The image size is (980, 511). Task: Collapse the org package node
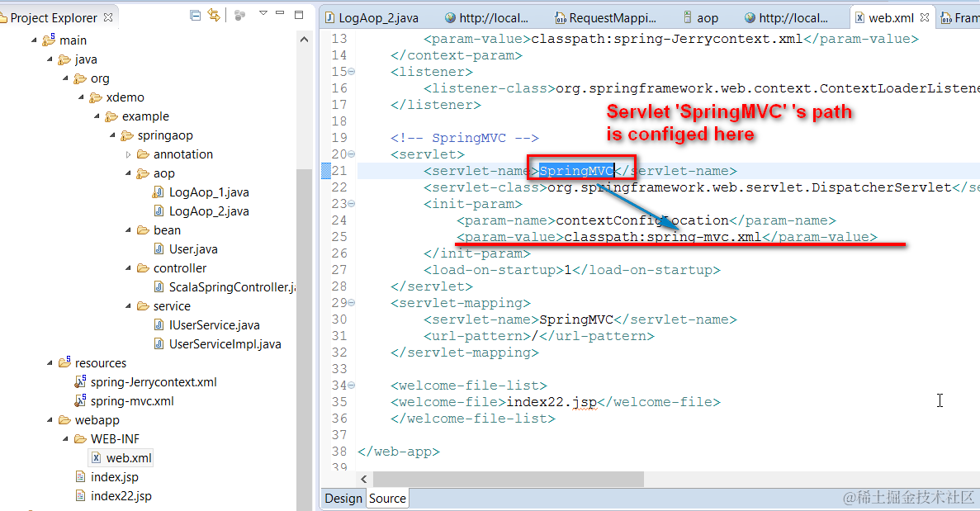pos(65,78)
